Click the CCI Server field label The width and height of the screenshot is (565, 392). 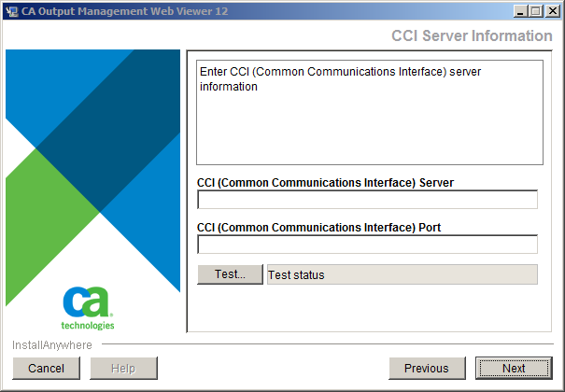[325, 183]
